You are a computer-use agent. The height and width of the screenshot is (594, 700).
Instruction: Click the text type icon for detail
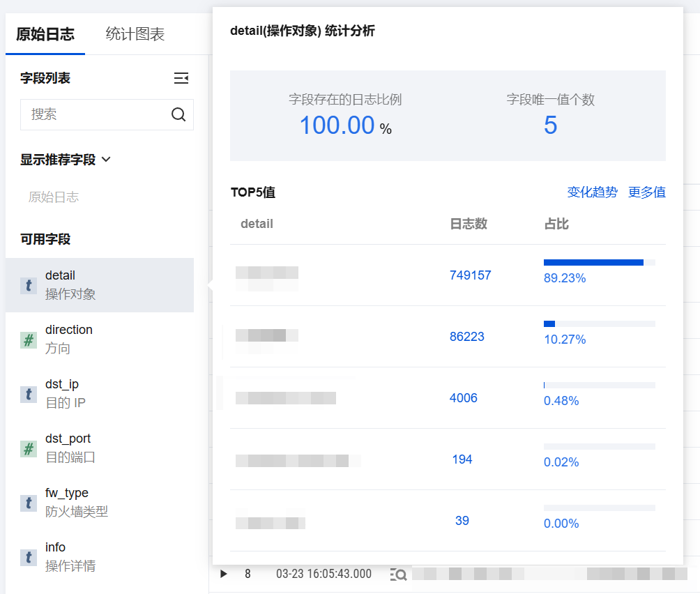(x=29, y=285)
